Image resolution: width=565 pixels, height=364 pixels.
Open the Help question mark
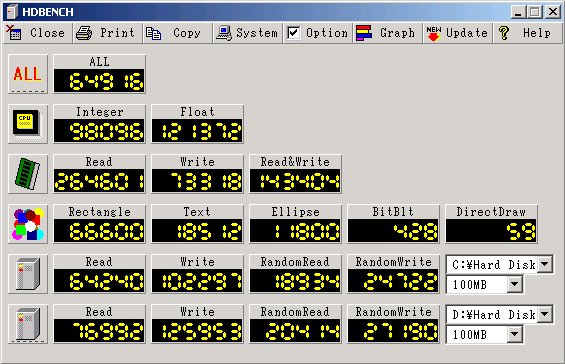pyautogui.click(x=527, y=33)
